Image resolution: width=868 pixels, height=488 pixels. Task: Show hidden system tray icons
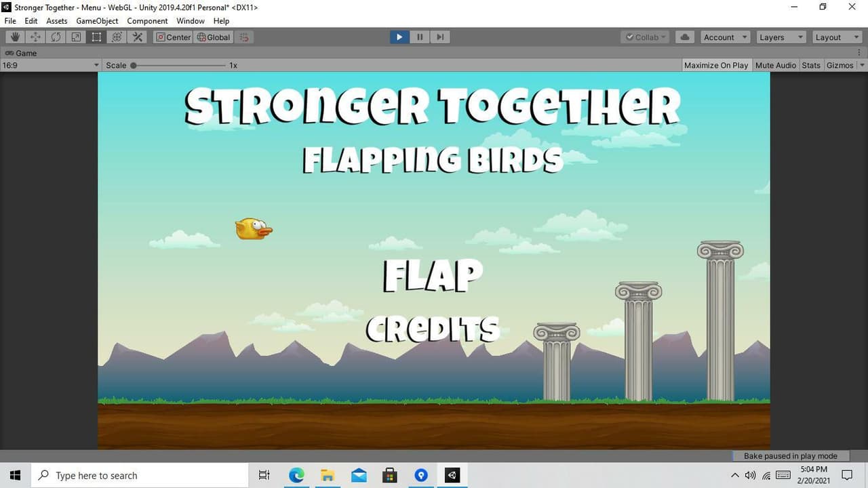(735, 475)
